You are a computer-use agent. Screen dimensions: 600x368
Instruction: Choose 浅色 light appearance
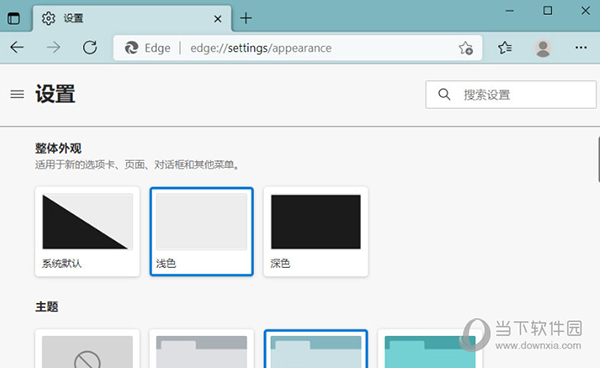tap(202, 231)
